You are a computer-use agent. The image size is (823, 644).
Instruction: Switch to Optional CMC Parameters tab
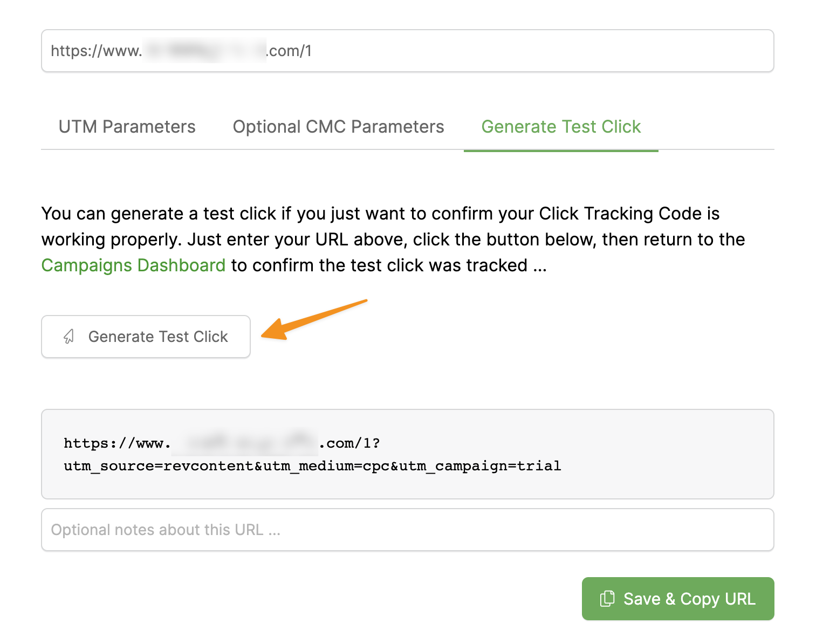pos(338,127)
